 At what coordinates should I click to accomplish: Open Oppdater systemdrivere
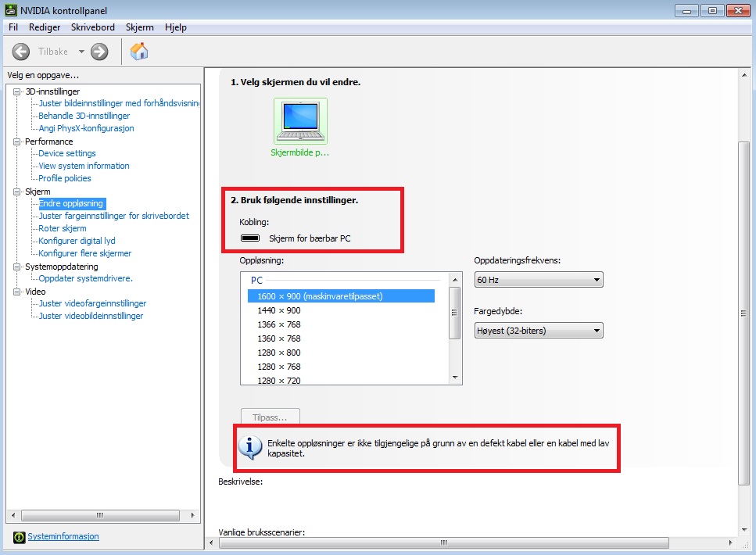click(85, 279)
